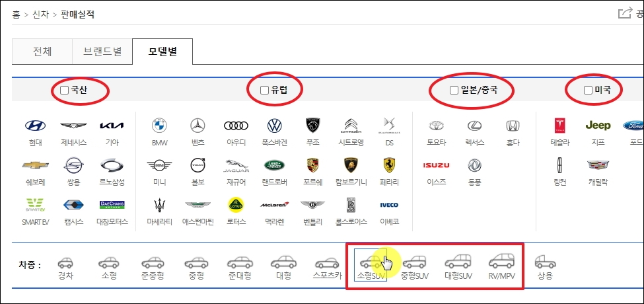This screenshot has height=304, width=644.
Task: Choose the Renault Samsung (르노삼성) logo
Action: point(112,165)
